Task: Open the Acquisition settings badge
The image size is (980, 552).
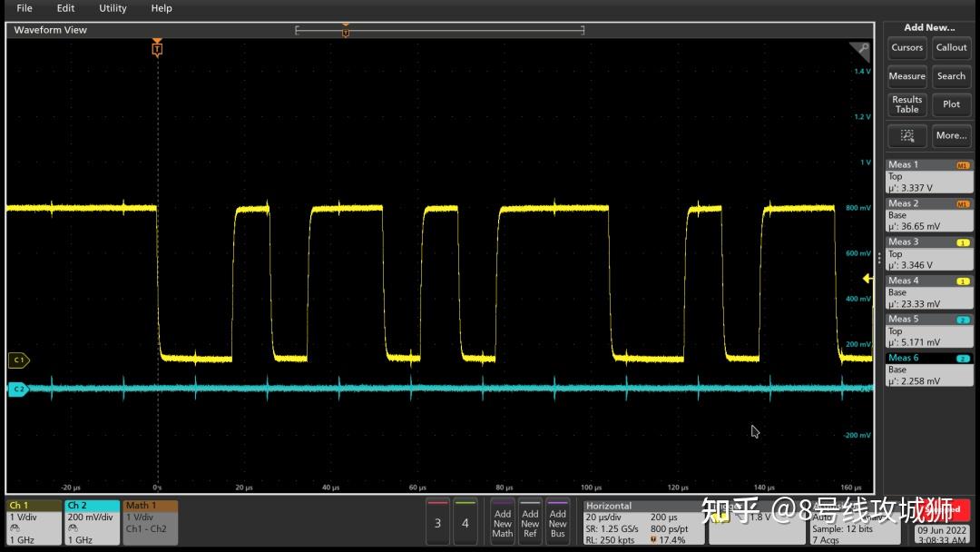Action: (x=855, y=523)
